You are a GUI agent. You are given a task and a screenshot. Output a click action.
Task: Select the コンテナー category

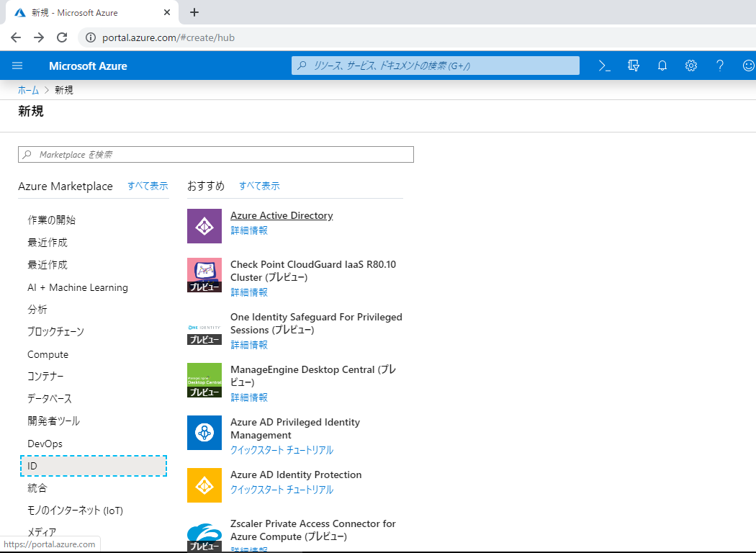pyautogui.click(x=45, y=376)
